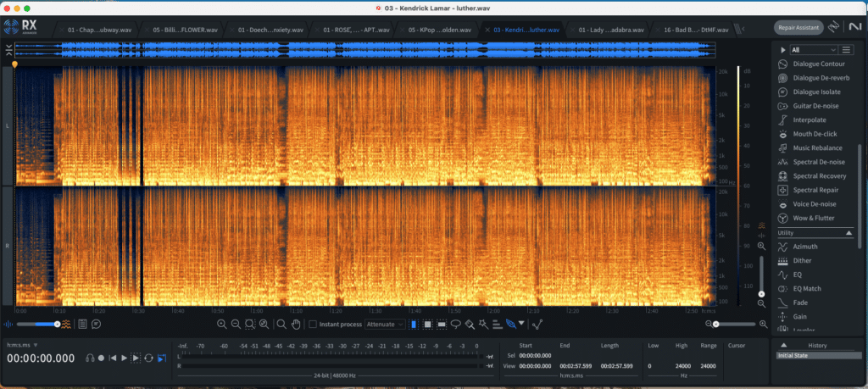Click the Record button

pyautogui.click(x=102, y=358)
